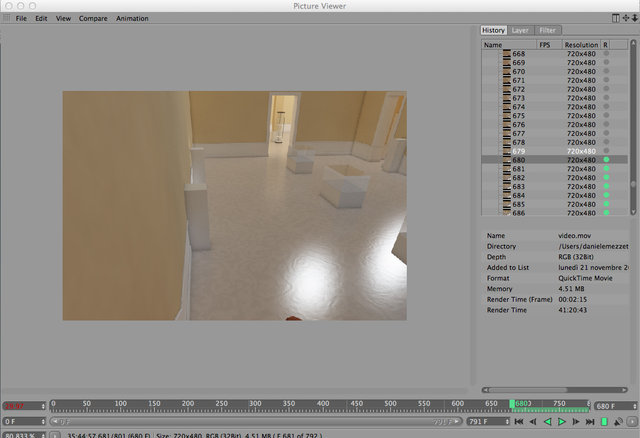This screenshot has width=640, height=438.
Task: Select frame 679 in the History list
Action: (x=554, y=151)
